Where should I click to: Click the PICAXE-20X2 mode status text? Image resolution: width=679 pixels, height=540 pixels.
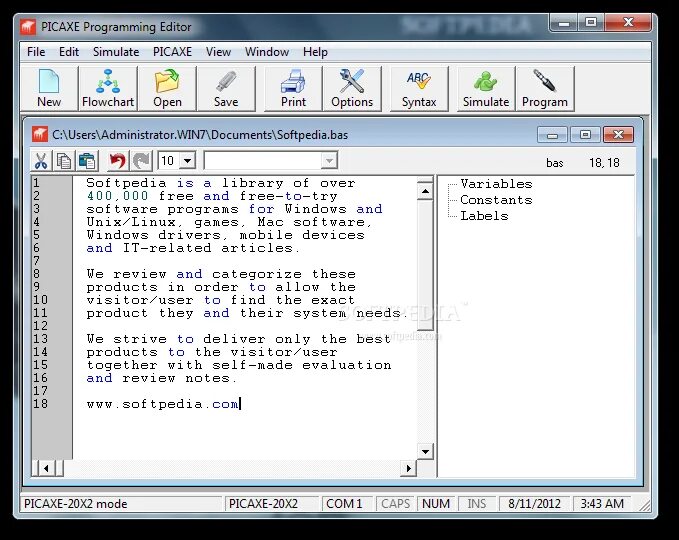tap(76, 504)
